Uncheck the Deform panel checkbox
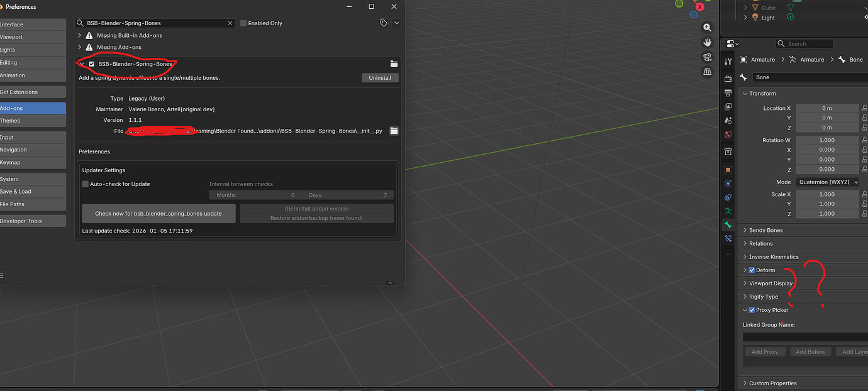868x391 pixels. 752,270
